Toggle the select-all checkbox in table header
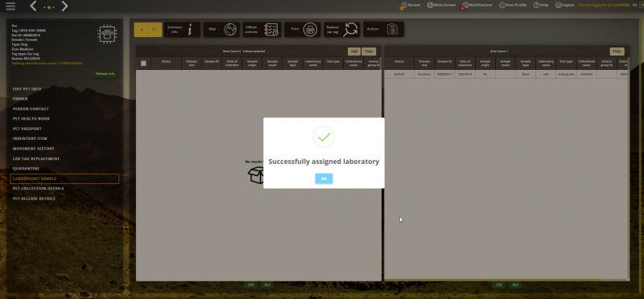Viewport: 644px width, 299px height. [x=143, y=63]
